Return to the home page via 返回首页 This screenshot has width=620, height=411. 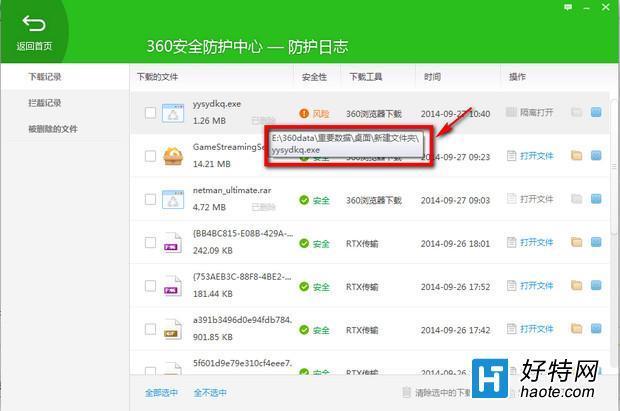[34, 33]
